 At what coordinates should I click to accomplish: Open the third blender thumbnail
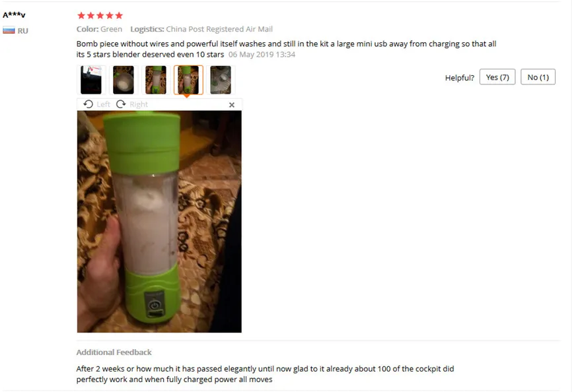pos(156,80)
